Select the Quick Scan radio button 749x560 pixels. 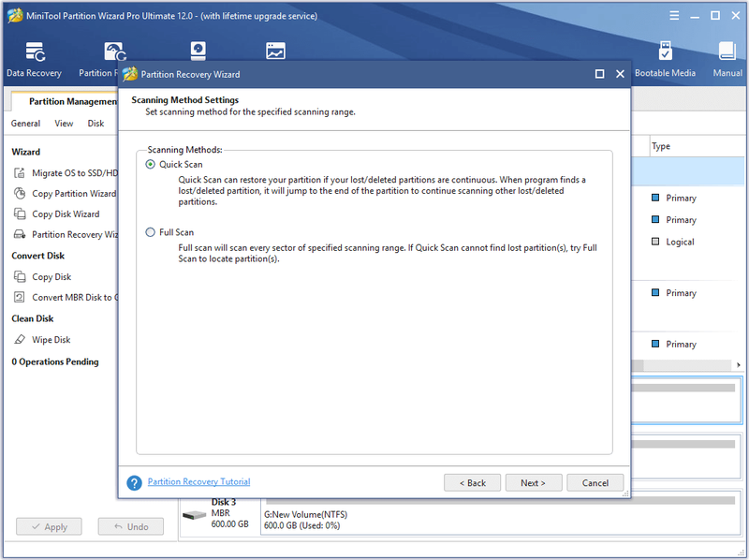[151, 165]
